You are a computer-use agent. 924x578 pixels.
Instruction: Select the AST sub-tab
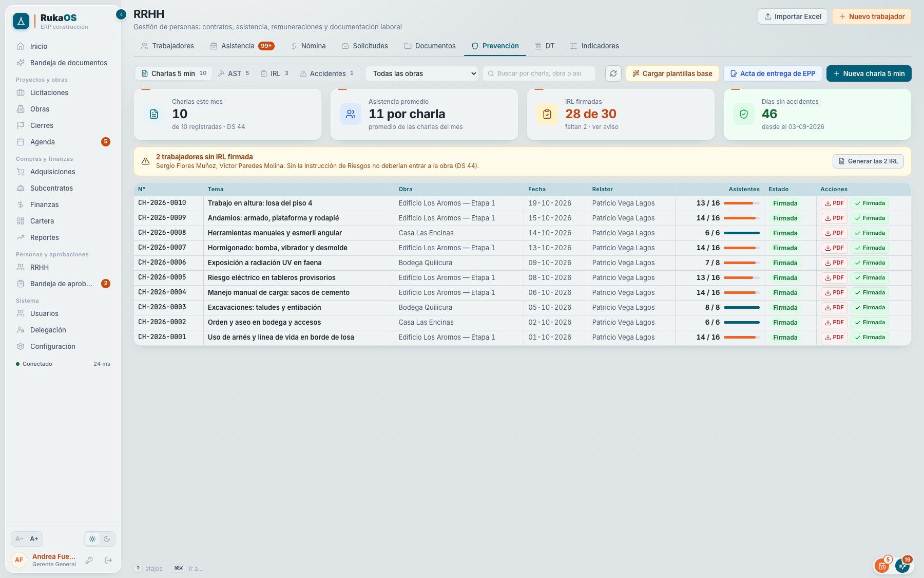[x=234, y=73]
